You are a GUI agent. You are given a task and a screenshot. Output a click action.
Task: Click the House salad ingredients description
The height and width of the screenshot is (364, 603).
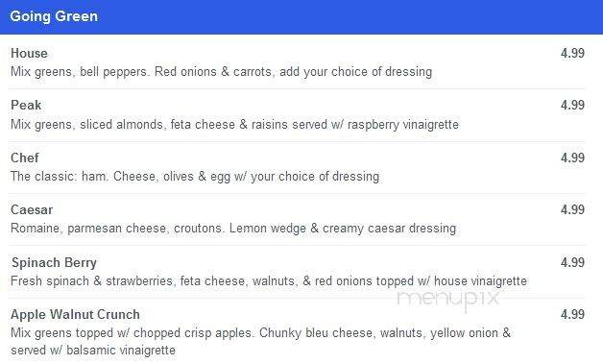[221, 72]
